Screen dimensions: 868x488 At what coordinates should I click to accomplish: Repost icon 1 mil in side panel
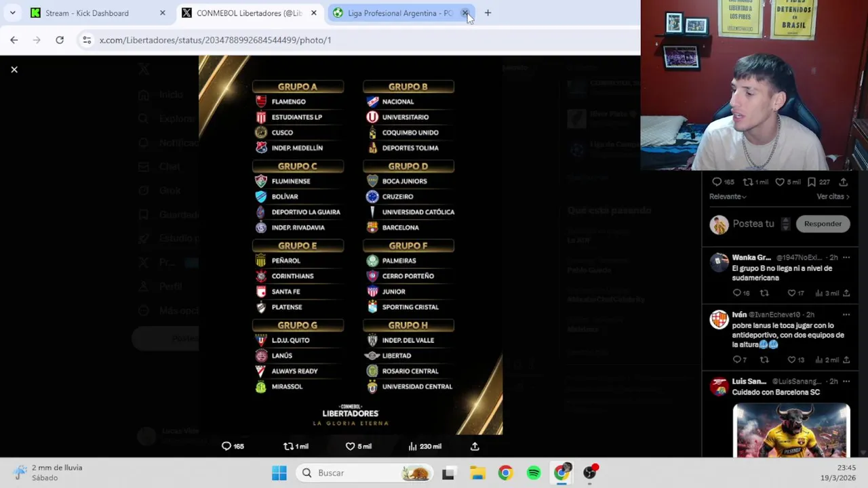point(755,182)
